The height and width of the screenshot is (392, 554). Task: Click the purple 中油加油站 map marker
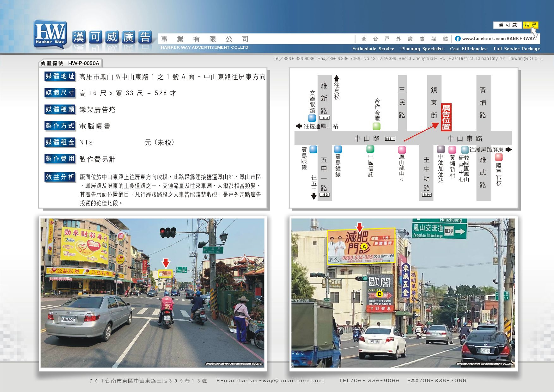pos(441,149)
